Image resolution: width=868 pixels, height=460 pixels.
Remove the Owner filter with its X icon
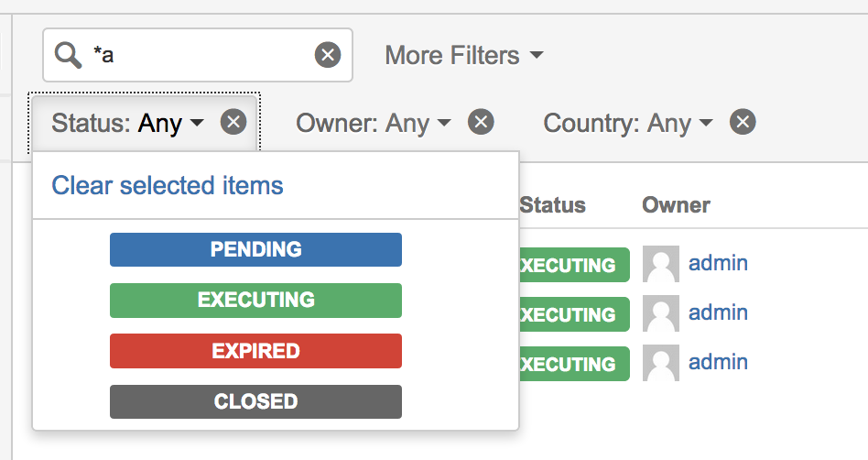482,122
